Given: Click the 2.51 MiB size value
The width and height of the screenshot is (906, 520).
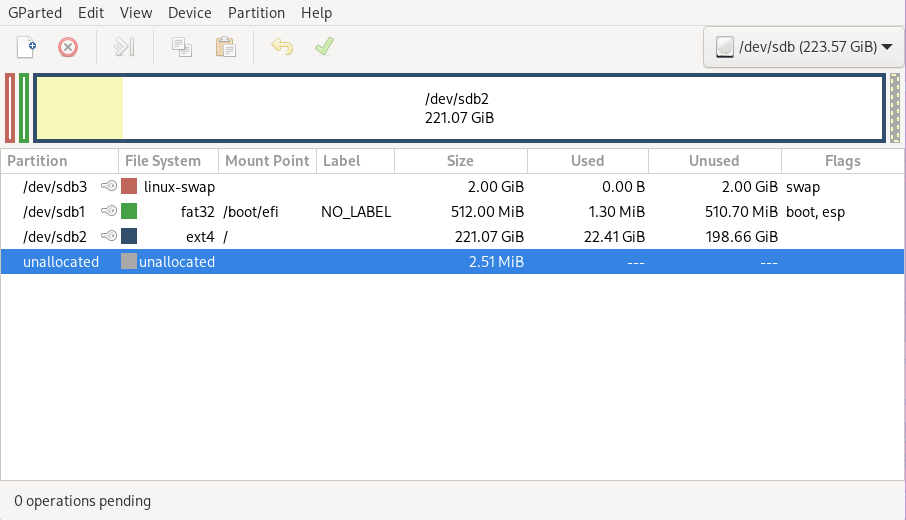Looking at the screenshot, I should coord(496,262).
